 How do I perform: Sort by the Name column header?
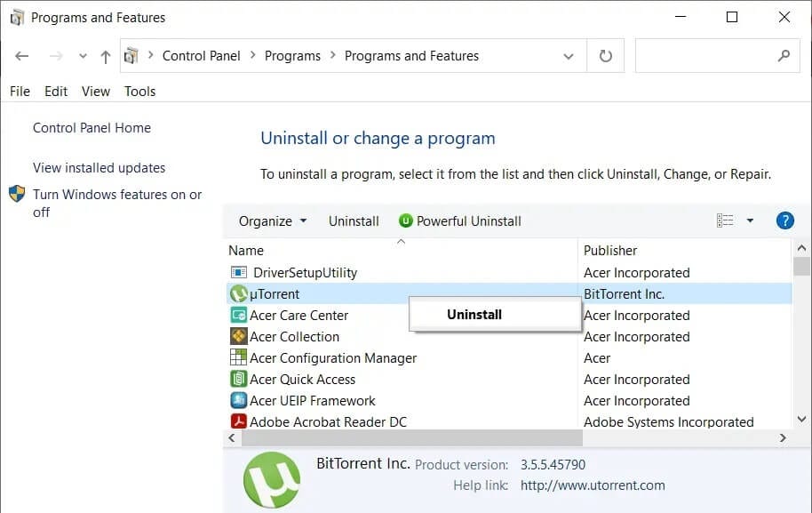pyautogui.click(x=246, y=251)
